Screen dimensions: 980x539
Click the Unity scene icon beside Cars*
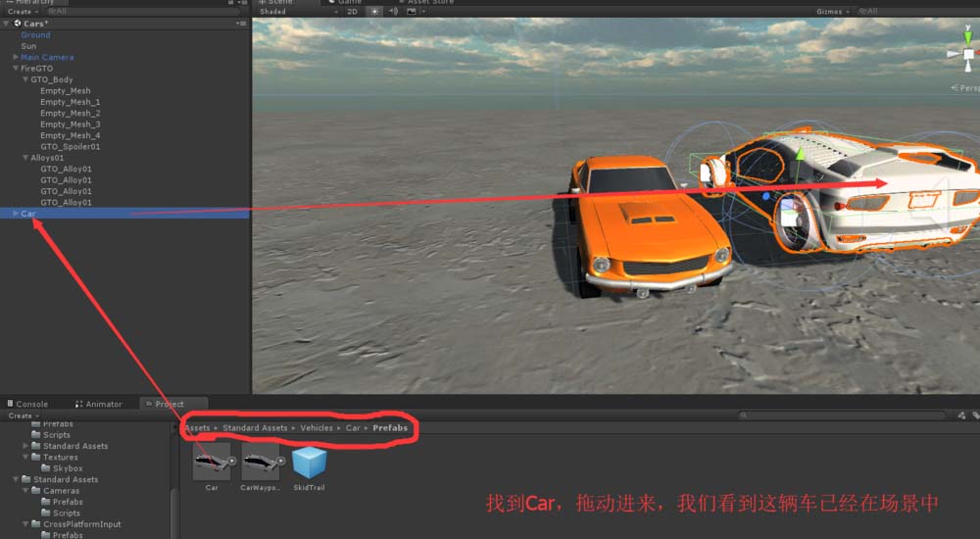pyautogui.click(x=18, y=24)
